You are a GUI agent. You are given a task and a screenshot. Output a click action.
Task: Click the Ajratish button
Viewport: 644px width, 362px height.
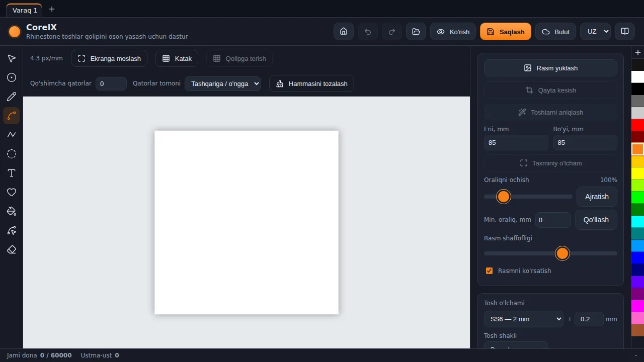point(597,197)
